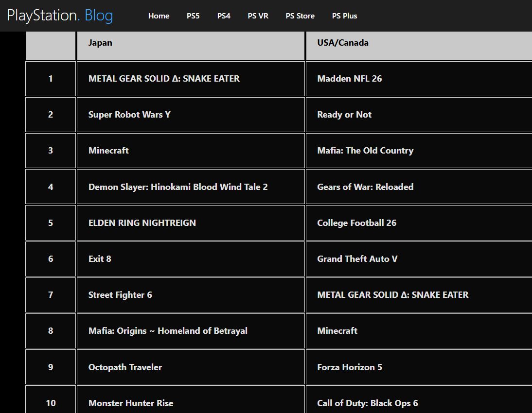The image size is (532, 413).
Task: Click Minecraft in the Japan column
Action: [x=191, y=151]
